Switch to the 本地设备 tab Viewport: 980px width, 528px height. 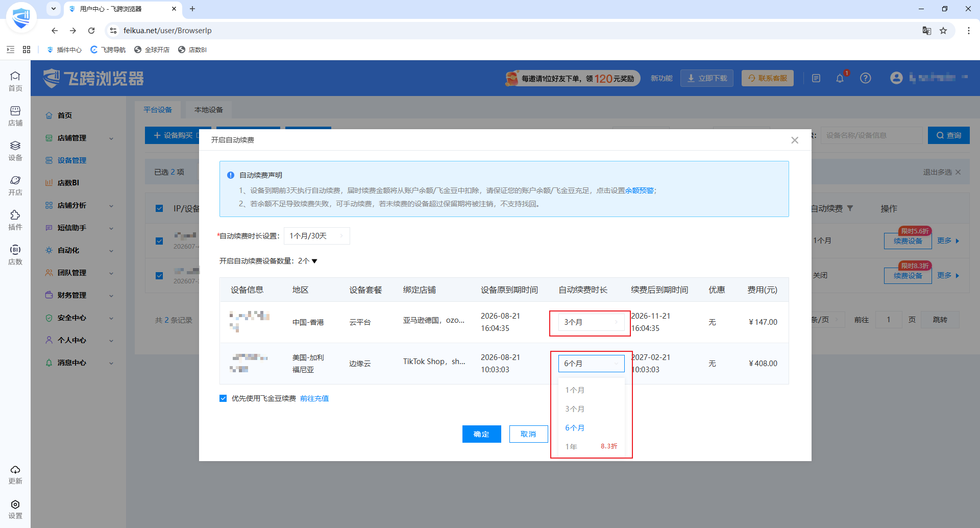pos(209,110)
